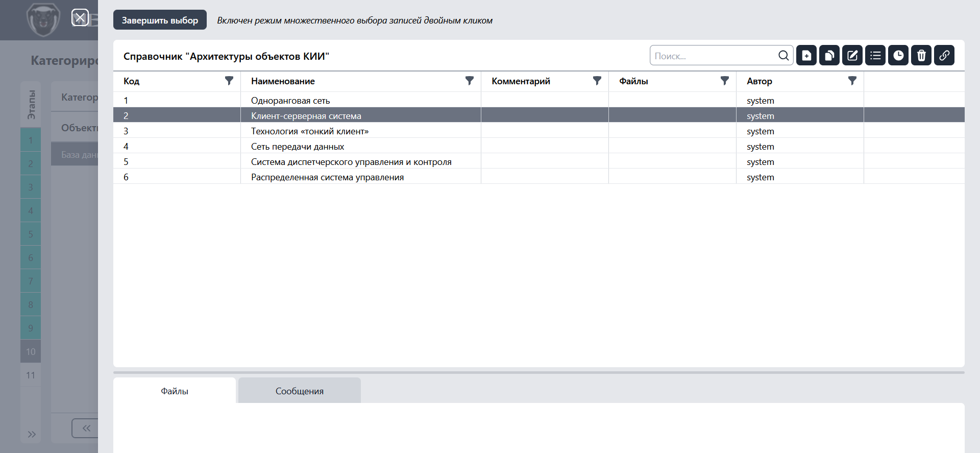Image resolution: width=980 pixels, height=453 pixels.
Task: Open the filter for the Код column
Action: click(229, 81)
